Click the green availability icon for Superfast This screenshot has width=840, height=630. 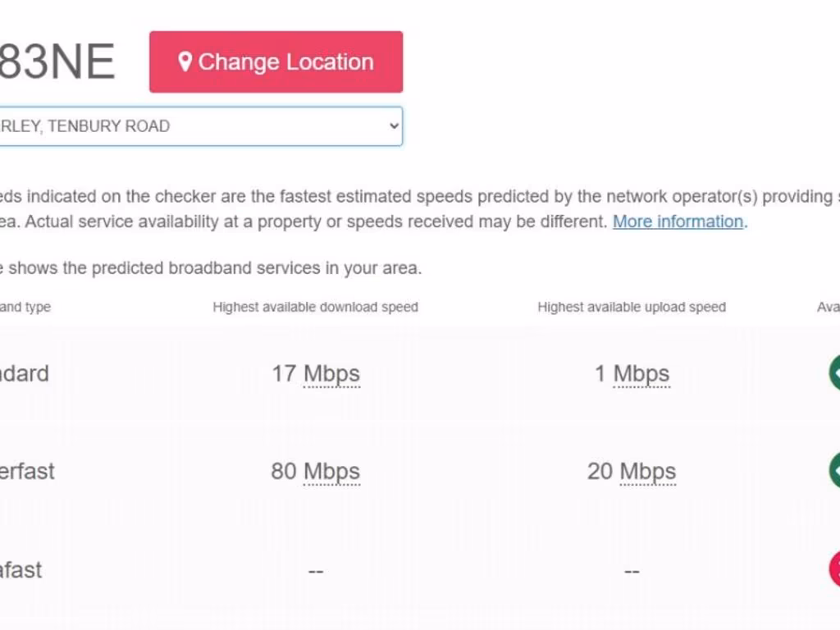(833, 471)
